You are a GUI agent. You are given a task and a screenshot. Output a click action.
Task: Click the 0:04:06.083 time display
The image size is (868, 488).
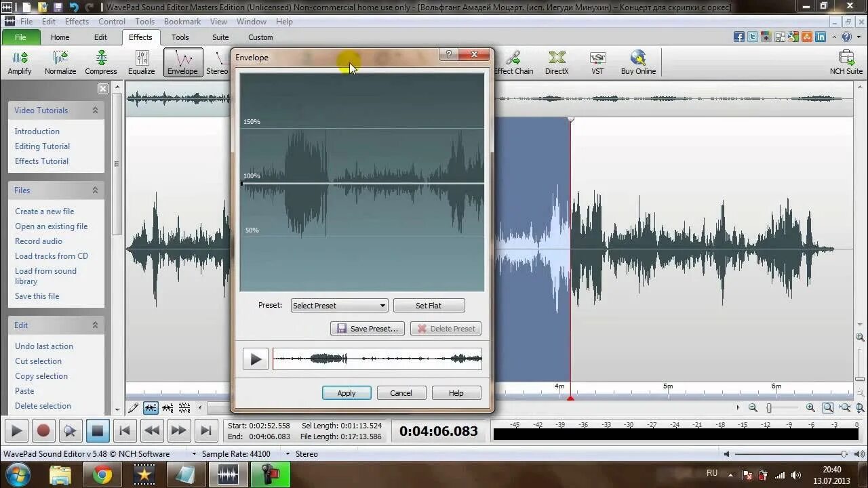point(439,431)
